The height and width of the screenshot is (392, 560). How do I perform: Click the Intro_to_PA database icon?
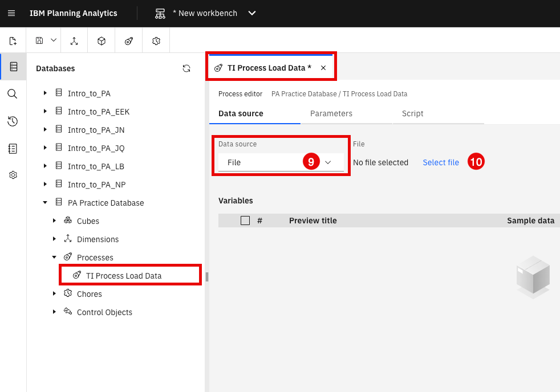59,93
